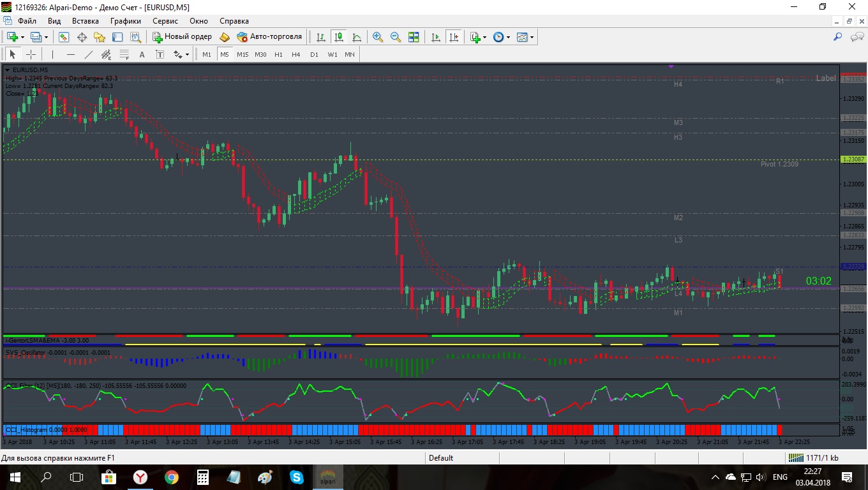
Task: Switch to H4 timeframe
Action: click(296, 54)
